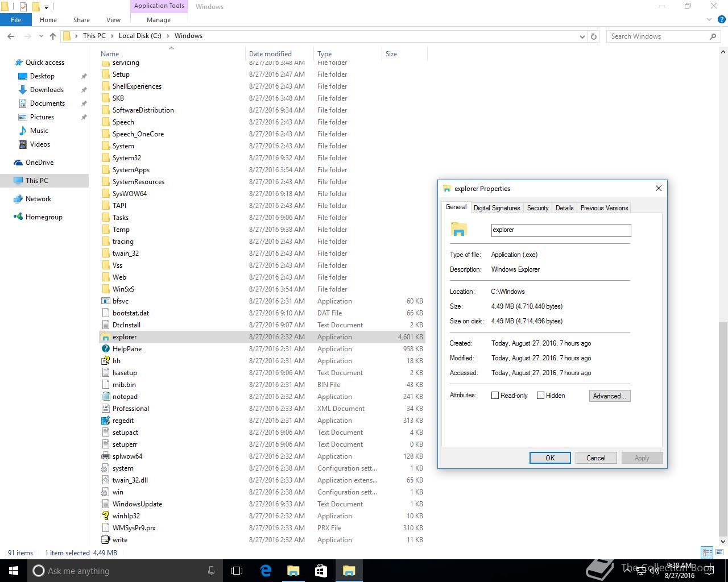Expand the Local Disk (C:) breadcrumb arrow
This screenshot has height=582, width=728.
pyautogui.click(x=168, y=36)
